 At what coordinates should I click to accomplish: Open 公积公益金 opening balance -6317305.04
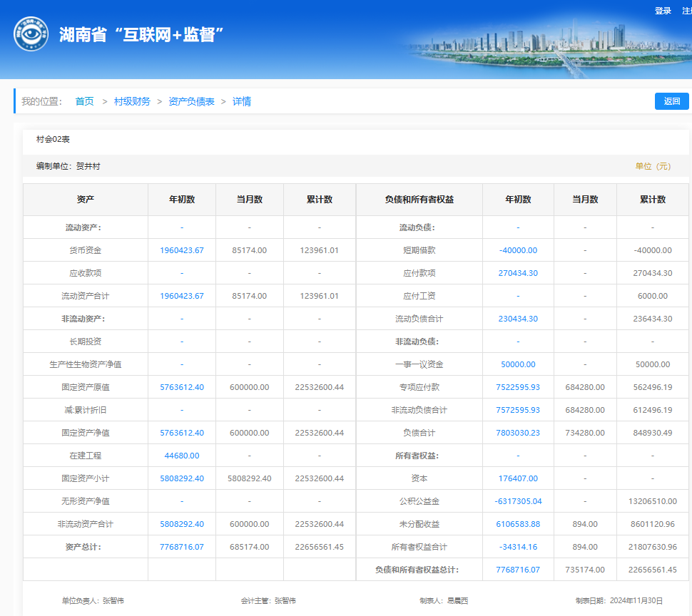(518, 501)
